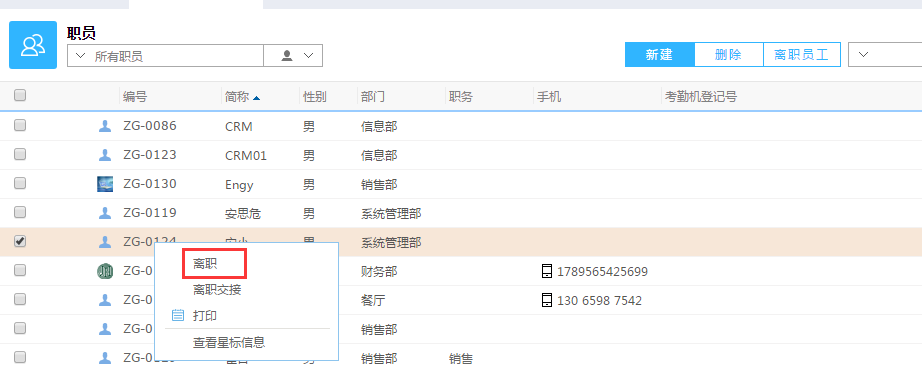Sort by the 性别 column header

[x=315, y=97]
